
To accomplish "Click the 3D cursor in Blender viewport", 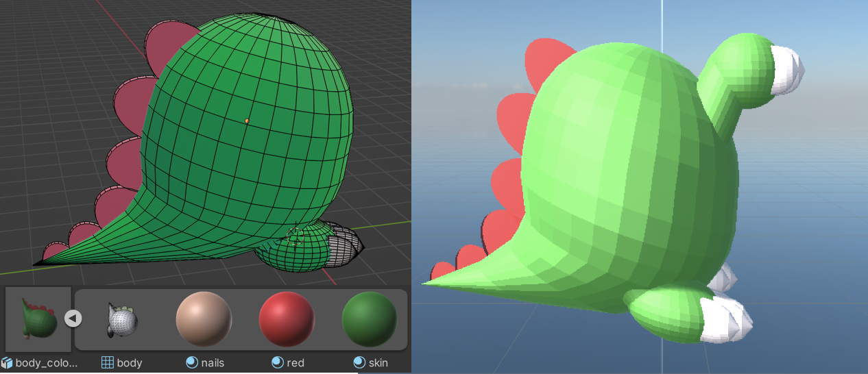I will (295, 236).
